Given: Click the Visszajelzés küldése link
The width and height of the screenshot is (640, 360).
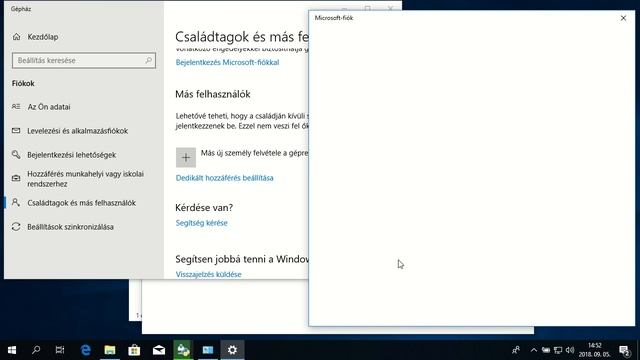Looking at the screenshot, I should coord(209,274).
